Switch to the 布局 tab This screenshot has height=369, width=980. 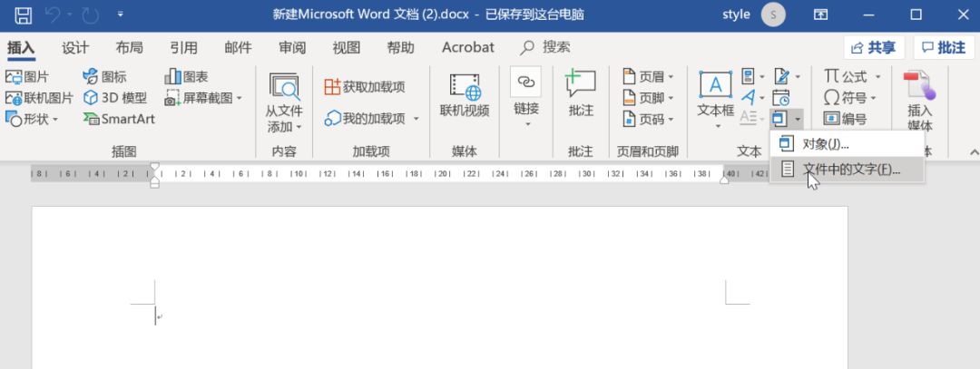(129, 47)
